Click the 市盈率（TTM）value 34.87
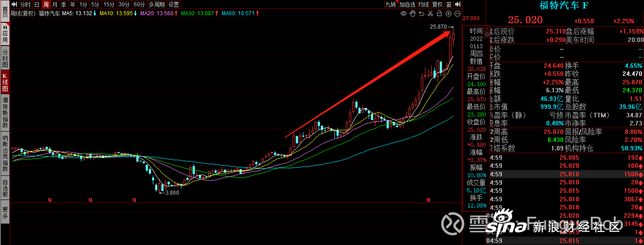 coord(633,116)
